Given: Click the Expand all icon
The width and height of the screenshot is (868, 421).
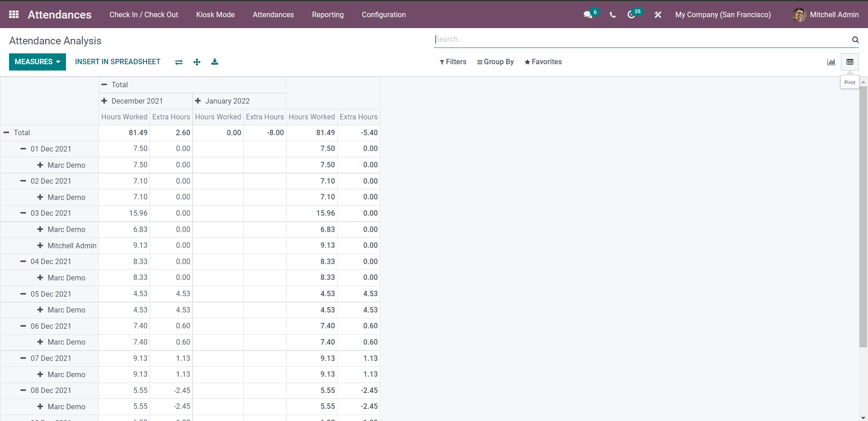Looking at the screenshot, I should click(x=197, y=62).
